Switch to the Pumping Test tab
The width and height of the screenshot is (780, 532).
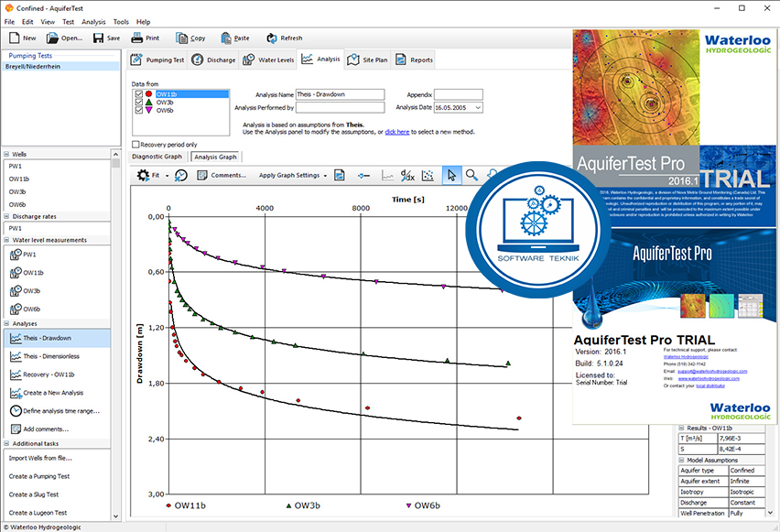tap(157, 60)
